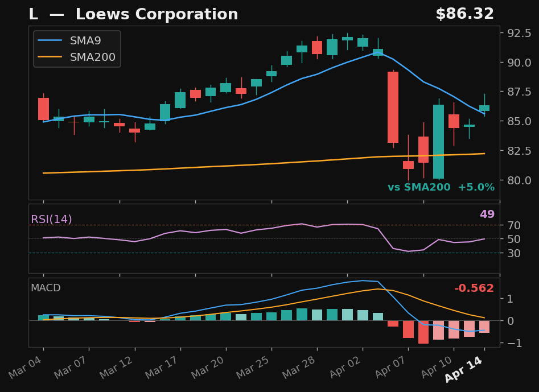Click the "vs SMA200 +5.0%" annotation
The width and height of the screenshot is (539, 392).
pyautogui.click(x=441, y=187)
